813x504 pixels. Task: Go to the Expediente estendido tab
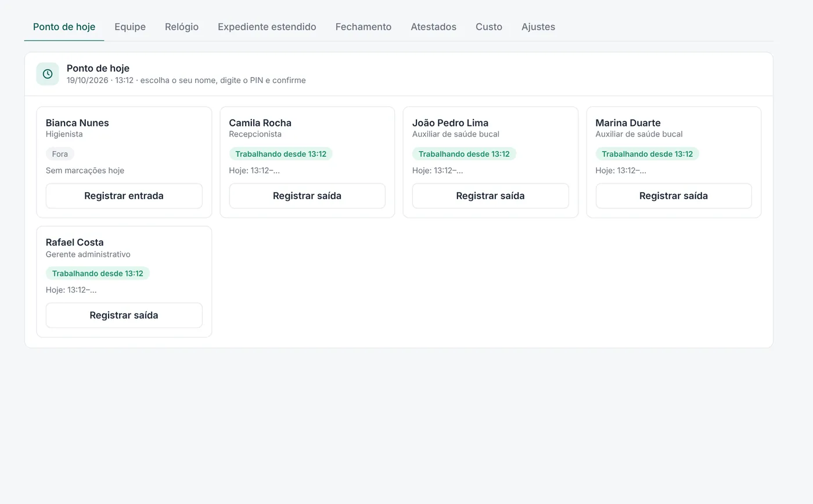coord(267,27)
